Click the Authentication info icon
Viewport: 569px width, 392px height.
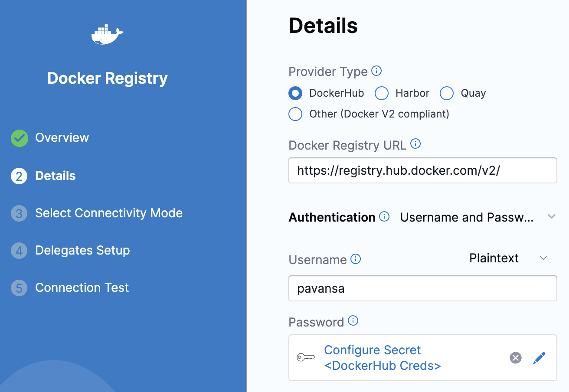click(384, 216)
